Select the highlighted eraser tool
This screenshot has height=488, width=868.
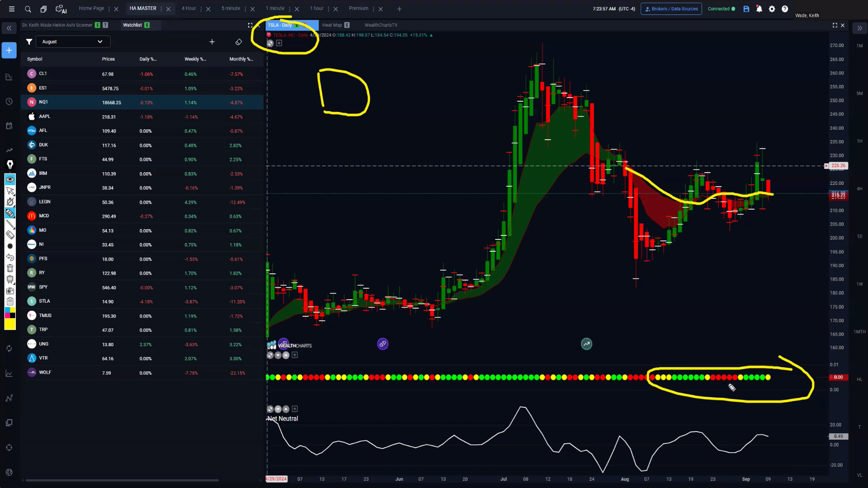point(10,213)
